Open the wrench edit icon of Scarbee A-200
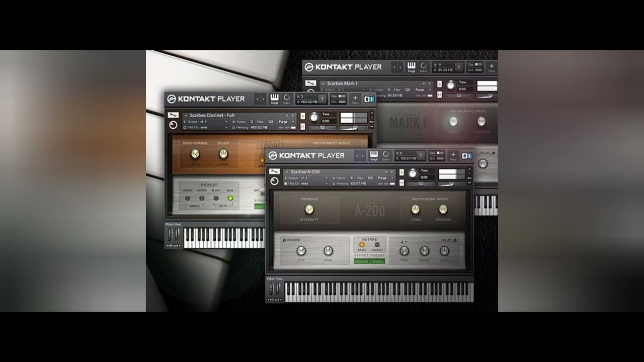 [274, 172]
